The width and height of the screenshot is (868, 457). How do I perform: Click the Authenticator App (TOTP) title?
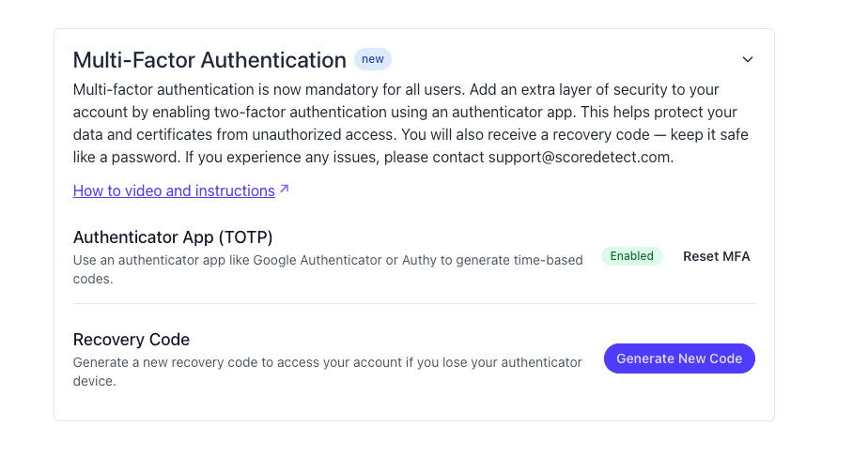[173, 236]
